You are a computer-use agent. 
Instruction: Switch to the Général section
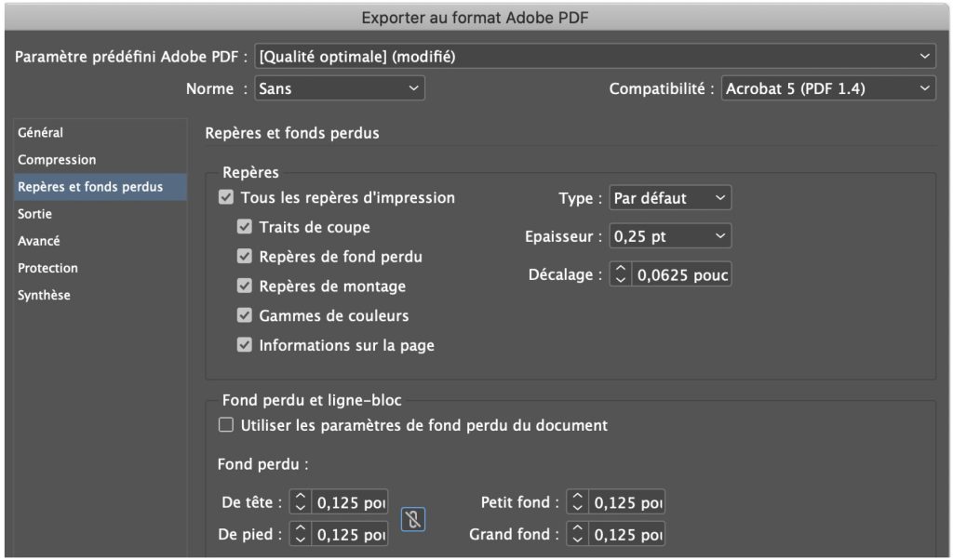(x=41, y=133)
